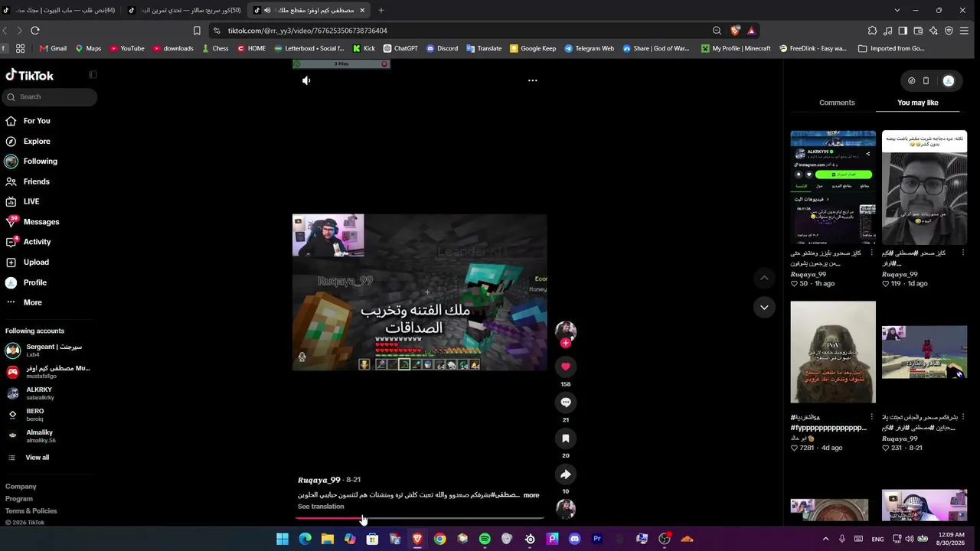Go to the Following feed
980x551 pixels.
tap(40, 161)
